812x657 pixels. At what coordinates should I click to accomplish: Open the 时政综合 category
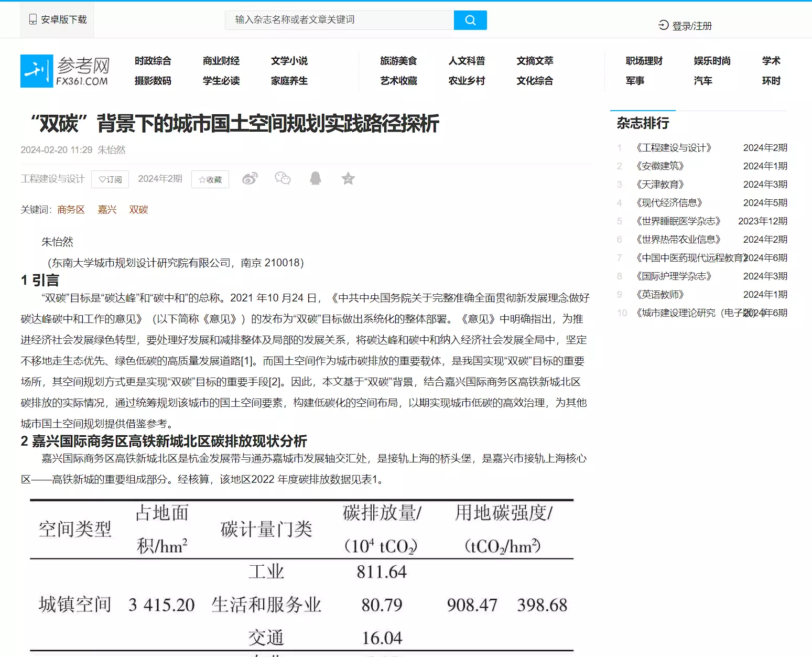point(153,61)
